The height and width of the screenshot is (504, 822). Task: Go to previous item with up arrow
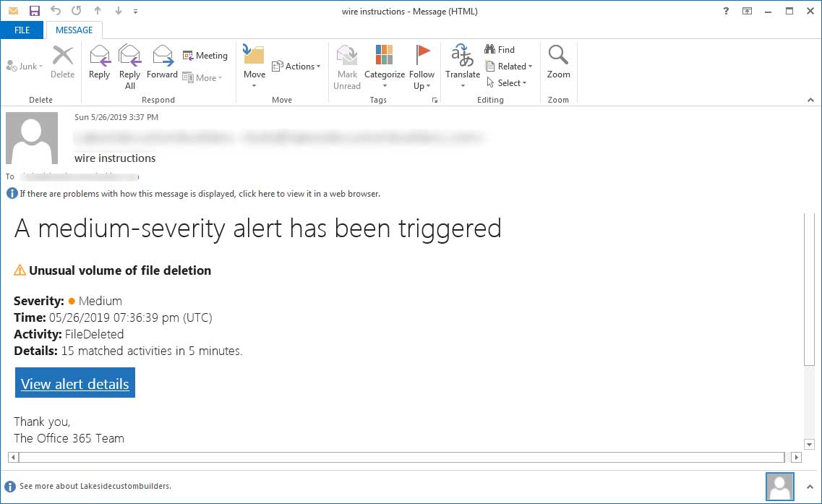(98, 11)
